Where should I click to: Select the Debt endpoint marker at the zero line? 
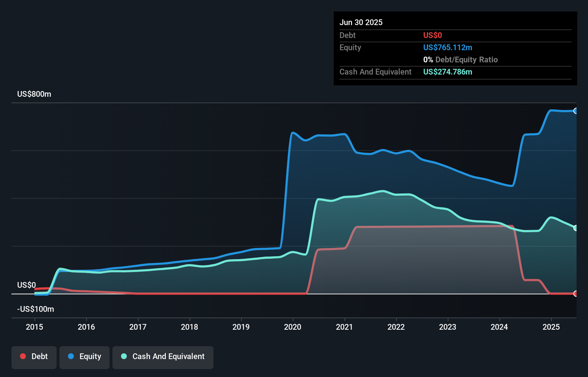point(576,294)
